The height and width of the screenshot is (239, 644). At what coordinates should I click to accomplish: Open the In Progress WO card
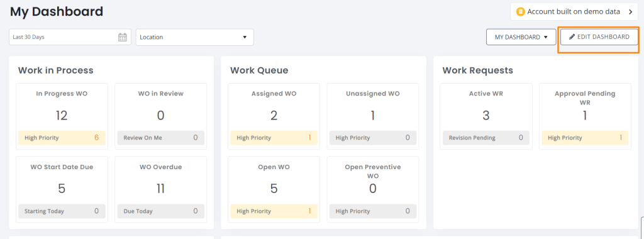(x=62, y=116)
